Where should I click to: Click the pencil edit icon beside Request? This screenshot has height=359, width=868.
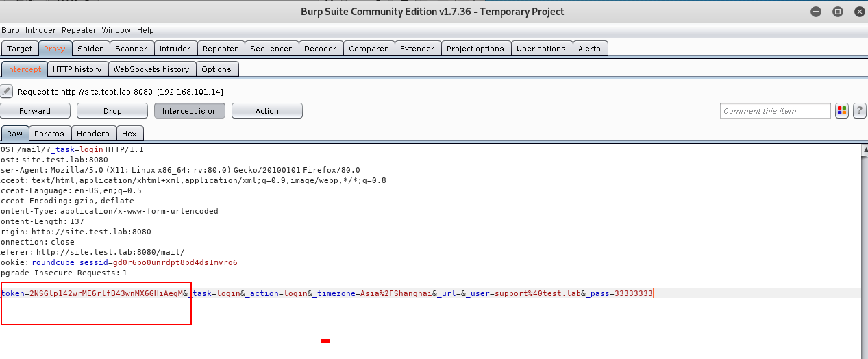point(7,91)
